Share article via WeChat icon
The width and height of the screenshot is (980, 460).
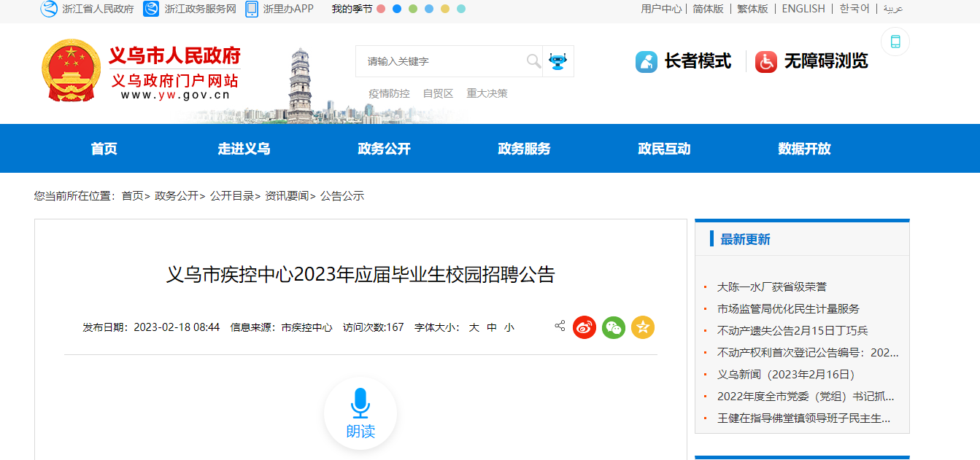tap(614, 327)
